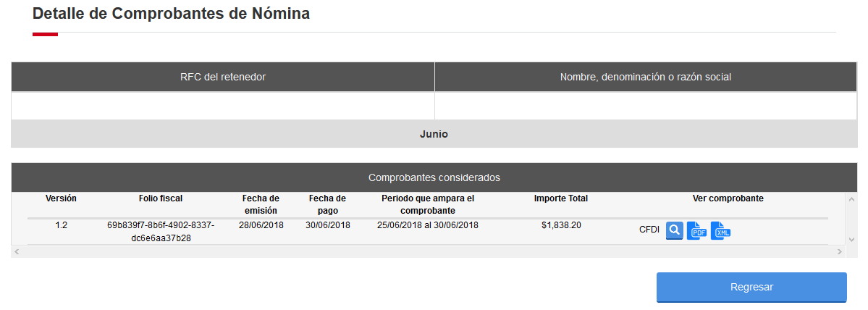Download the comprobante XML file

tap(721, 231)
